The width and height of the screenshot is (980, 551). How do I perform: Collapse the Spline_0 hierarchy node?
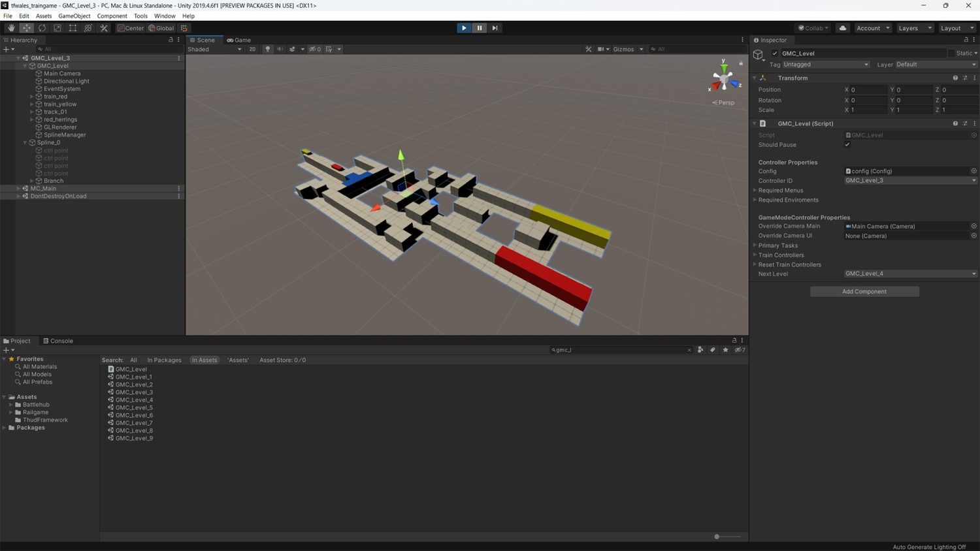tap(25, 142)
